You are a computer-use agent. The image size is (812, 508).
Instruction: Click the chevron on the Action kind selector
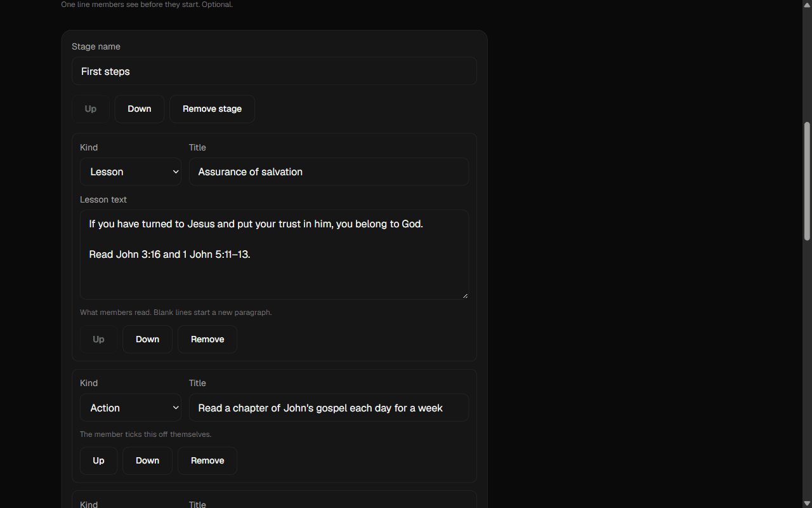[176, 408]
